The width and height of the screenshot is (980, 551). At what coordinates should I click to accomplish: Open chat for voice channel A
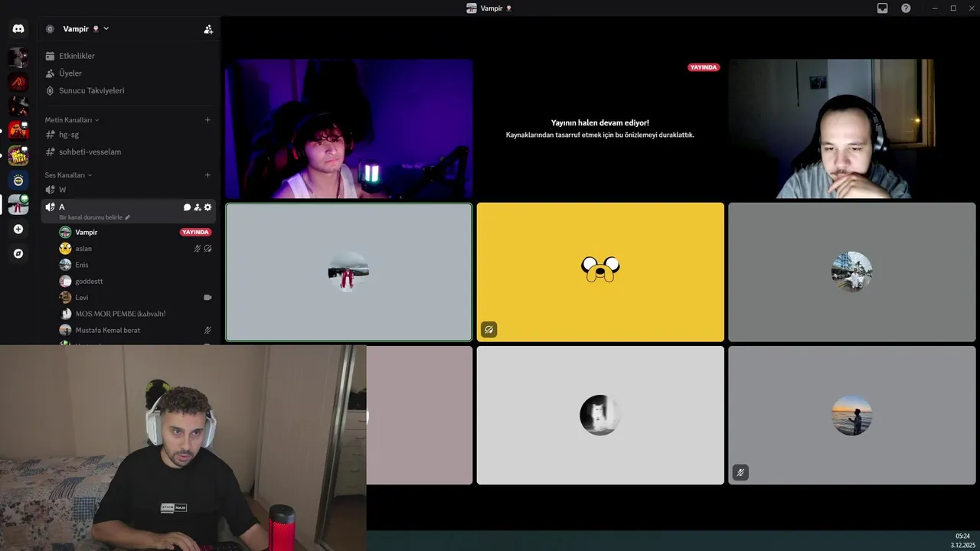[187, 207]
